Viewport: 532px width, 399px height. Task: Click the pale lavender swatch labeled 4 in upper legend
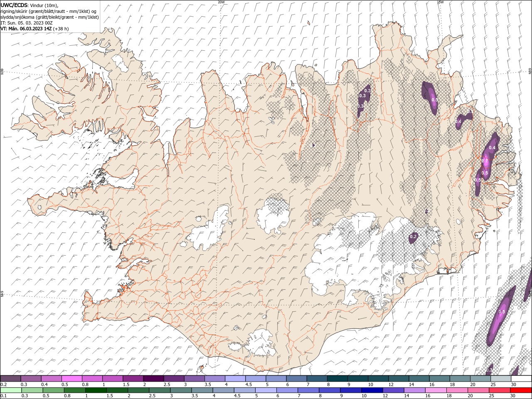(x=235, y=379)
